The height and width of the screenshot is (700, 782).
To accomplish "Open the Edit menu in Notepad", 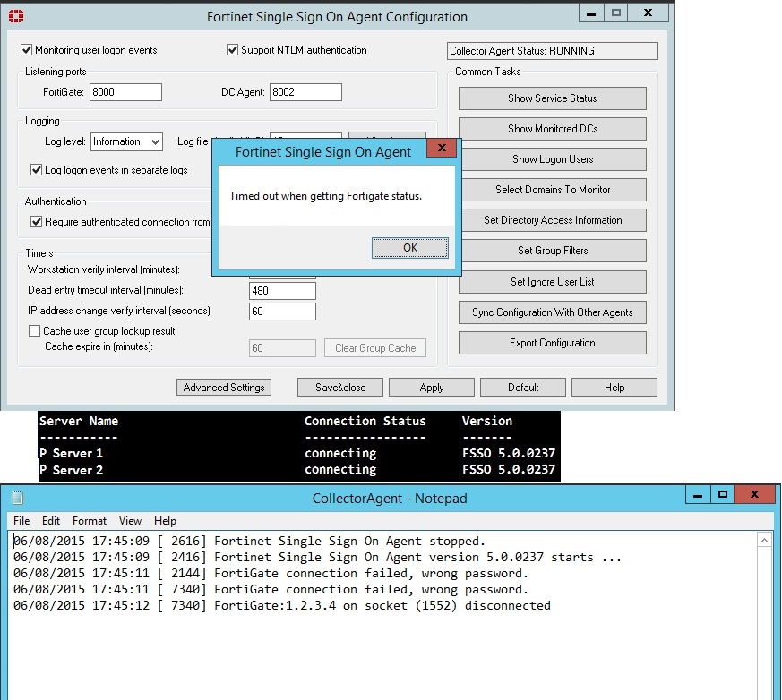I will point(51,521).
